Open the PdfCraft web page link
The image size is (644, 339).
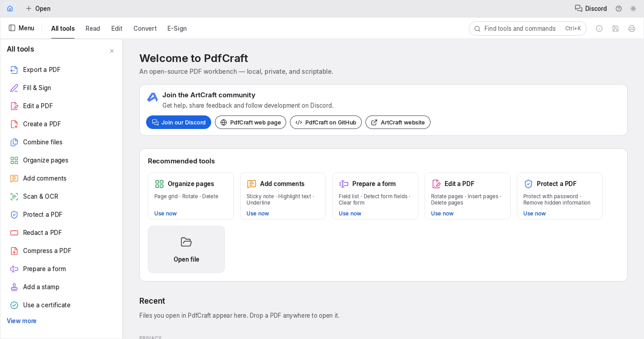click(x=251, y=122)
